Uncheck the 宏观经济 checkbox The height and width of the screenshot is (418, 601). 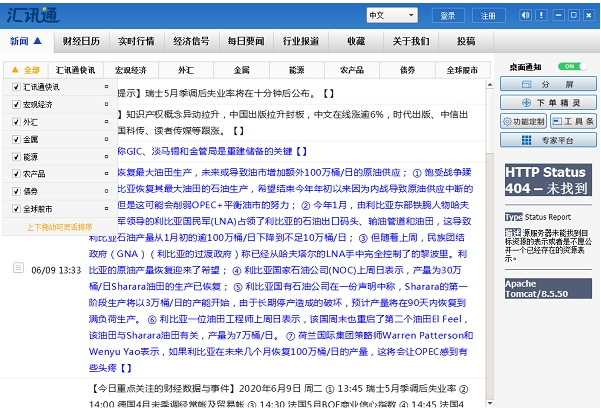pos(16,104)
